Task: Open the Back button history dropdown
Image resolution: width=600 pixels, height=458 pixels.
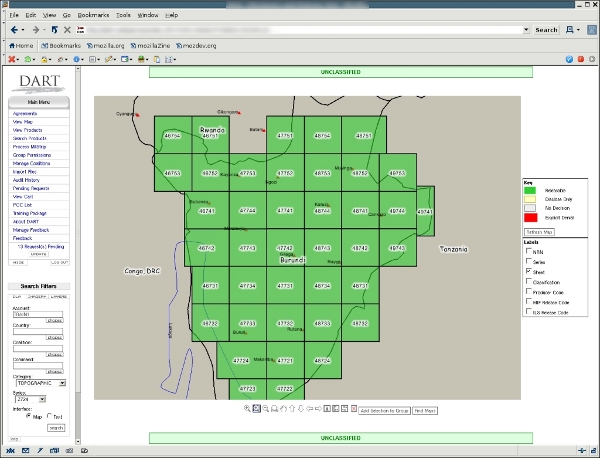Action: coord(23,30)
